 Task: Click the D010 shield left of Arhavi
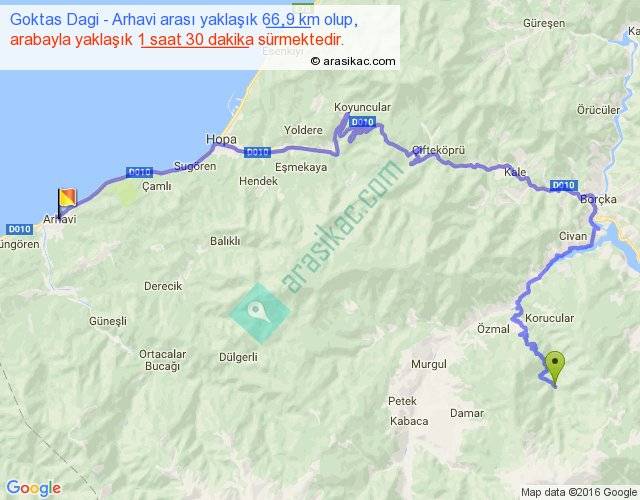click(x=20, y=229)
